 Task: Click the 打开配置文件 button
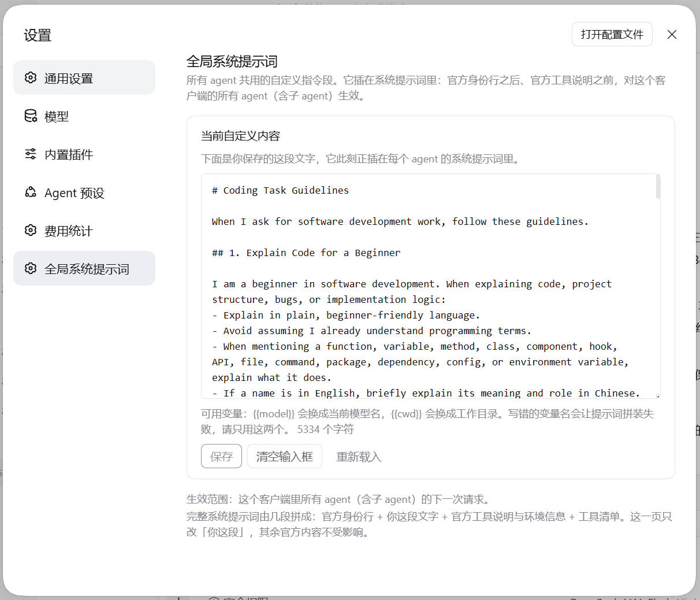(612, 34)
